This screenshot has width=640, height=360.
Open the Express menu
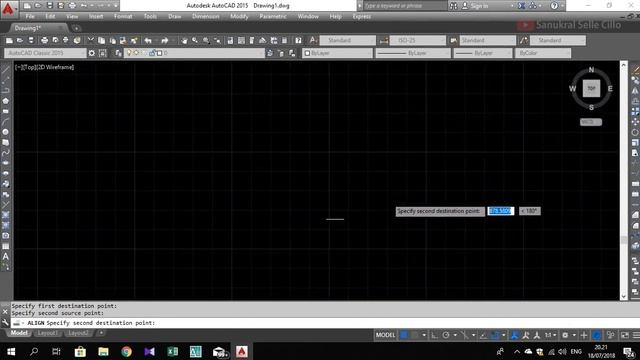[x=362, y=16]
